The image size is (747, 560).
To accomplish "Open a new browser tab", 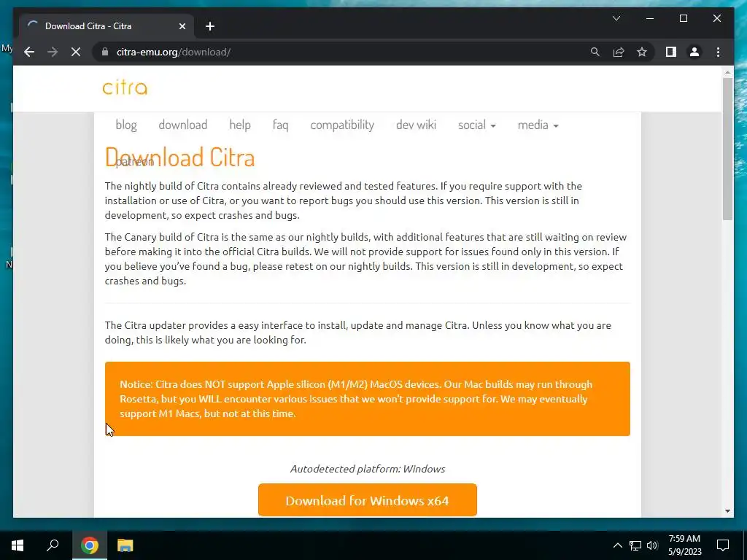I will tap(210, 26).
